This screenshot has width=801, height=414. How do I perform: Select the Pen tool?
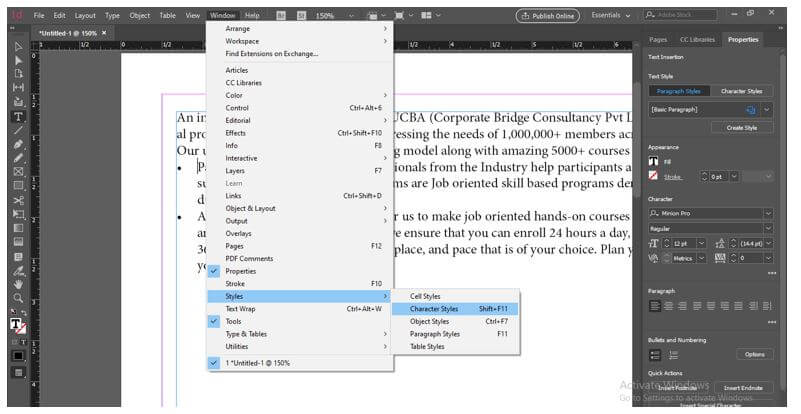pyautogui.click(x=18, y=144)
